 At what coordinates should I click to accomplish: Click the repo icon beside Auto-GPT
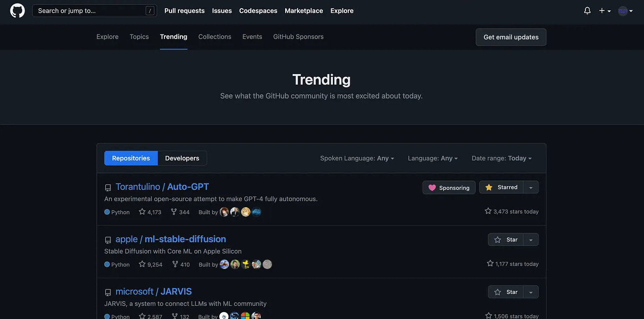click(108, 188)
